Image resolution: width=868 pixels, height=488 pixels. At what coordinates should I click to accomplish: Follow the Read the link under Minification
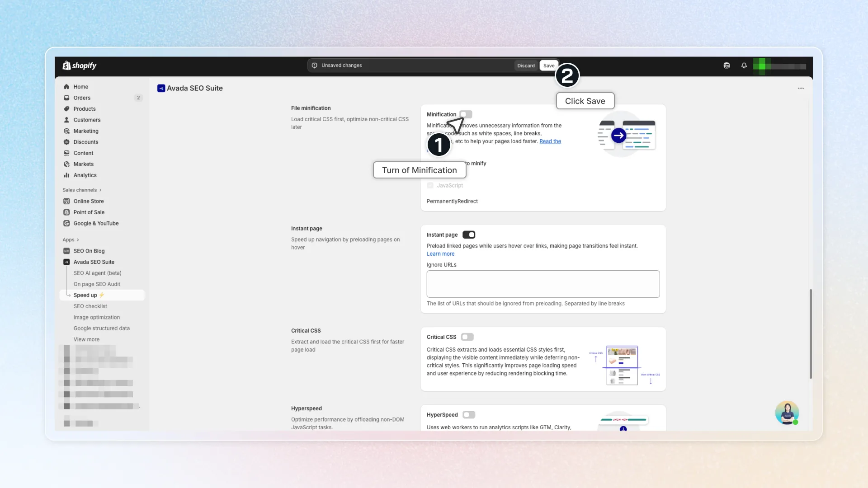(550, 141)
